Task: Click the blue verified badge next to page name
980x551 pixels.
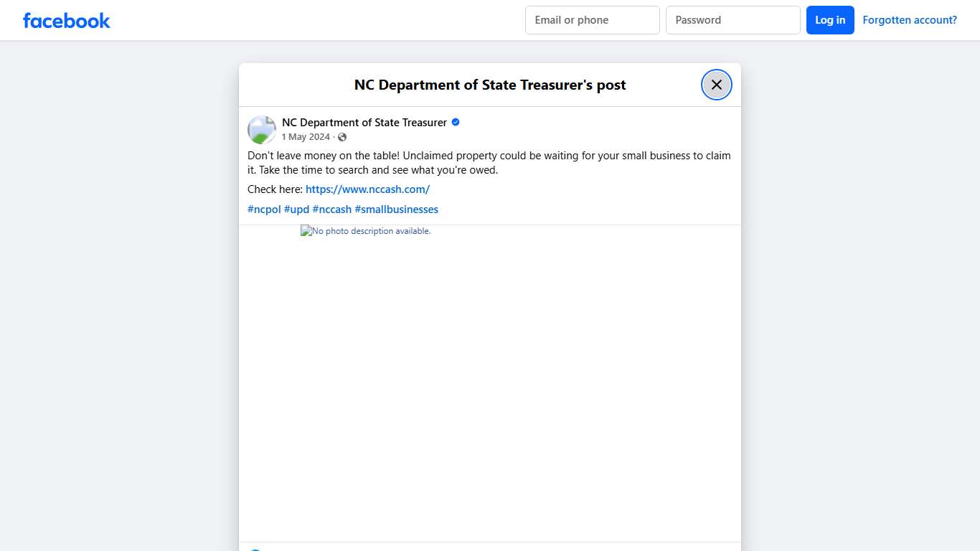Action: 455,122
